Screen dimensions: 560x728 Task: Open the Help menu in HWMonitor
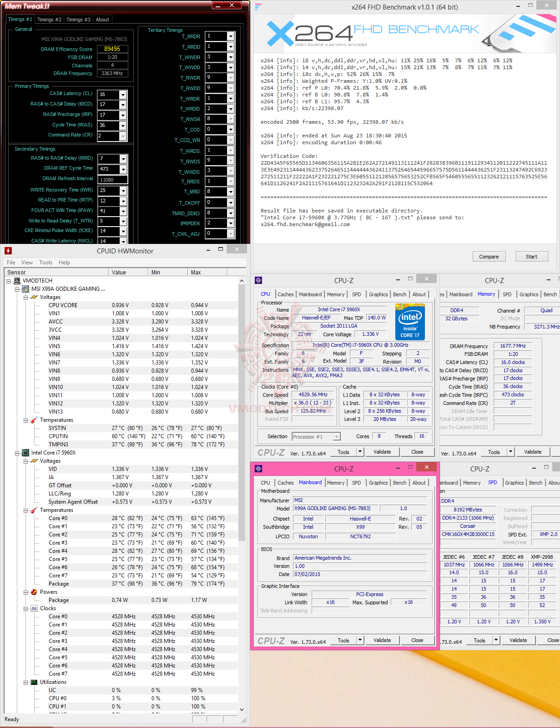[64, 263]
